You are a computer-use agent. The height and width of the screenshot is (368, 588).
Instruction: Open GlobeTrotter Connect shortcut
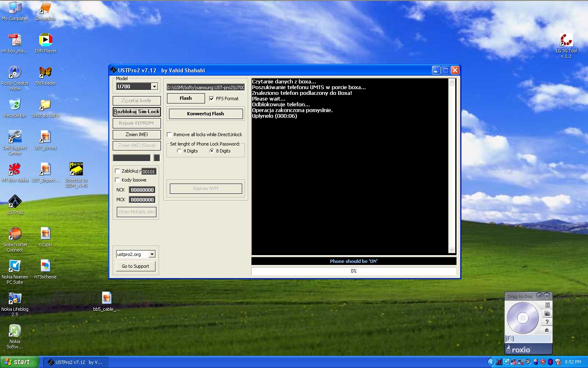[15, 234]
